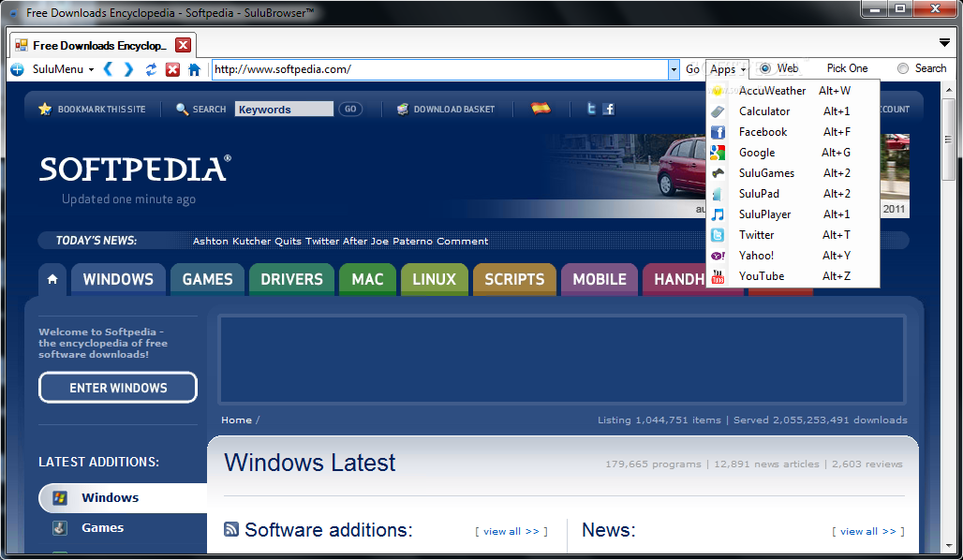The height and width of the screenshot is (560, 963).
Task: Go forward with the right arrow
Action: click(x=128, y=68)
